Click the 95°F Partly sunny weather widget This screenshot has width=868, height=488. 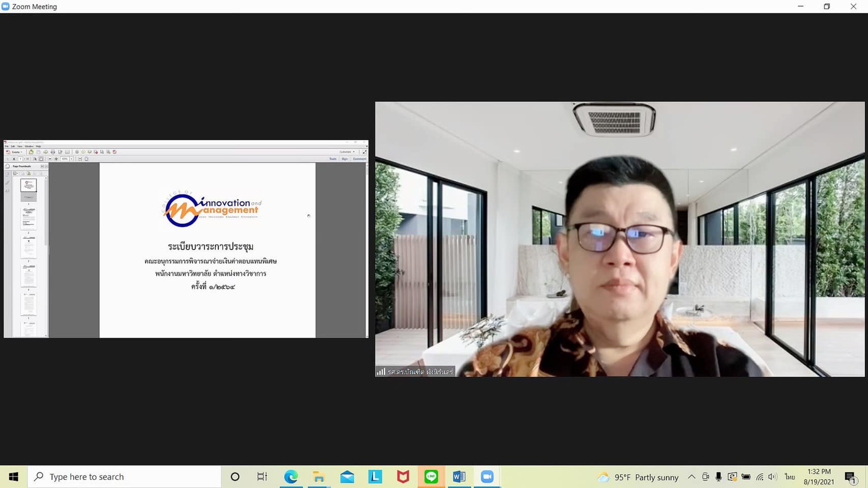[x=639, y=477]
